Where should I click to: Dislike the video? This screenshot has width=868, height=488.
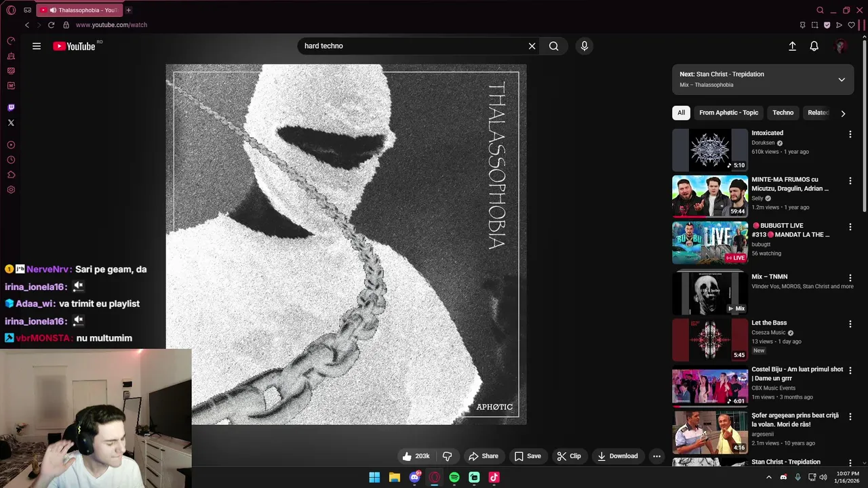point(447,456)
